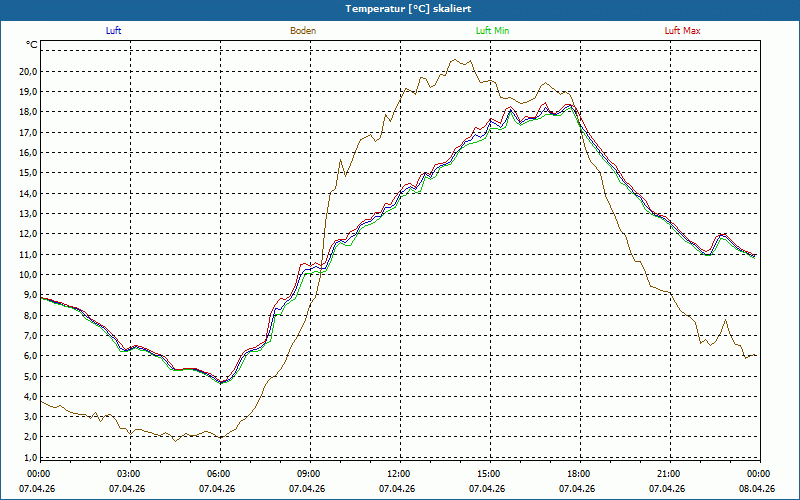Click the 08.04.26 date label
800x500 pixels.
tap(758, 488)
